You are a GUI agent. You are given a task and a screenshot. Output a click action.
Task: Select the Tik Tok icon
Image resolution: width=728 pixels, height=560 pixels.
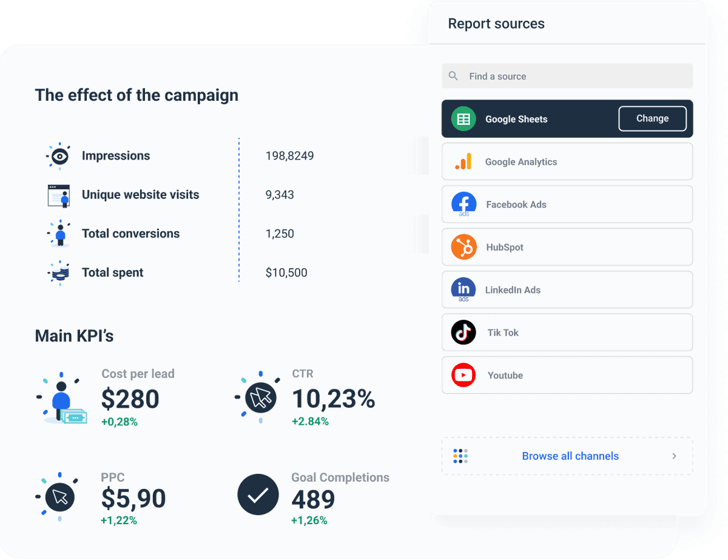tap(463, 332)
